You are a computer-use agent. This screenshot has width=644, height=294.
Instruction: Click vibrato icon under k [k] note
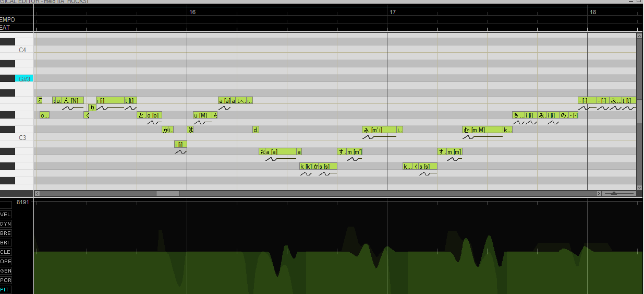(306, 173)
